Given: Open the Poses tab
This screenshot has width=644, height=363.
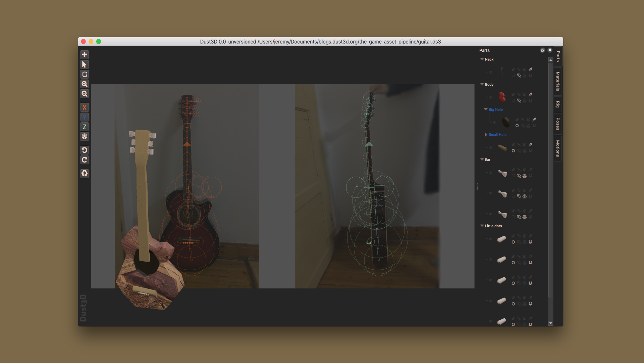Looking at the screenshot, I should (558, 124).
